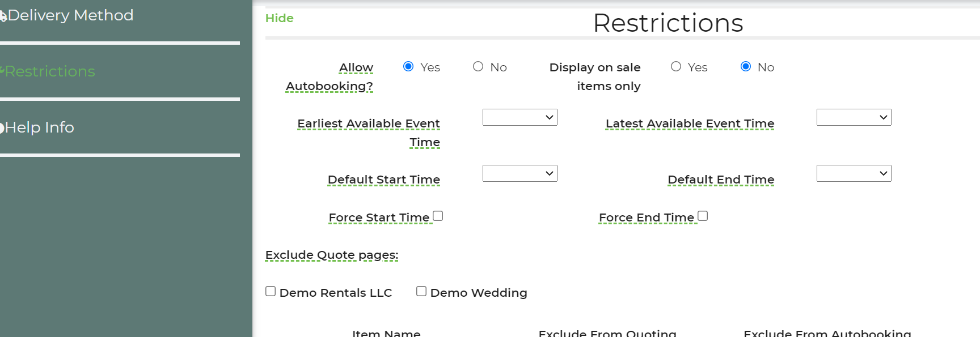Open the Latest Available Event Time dropdown

tap(854, 117)
